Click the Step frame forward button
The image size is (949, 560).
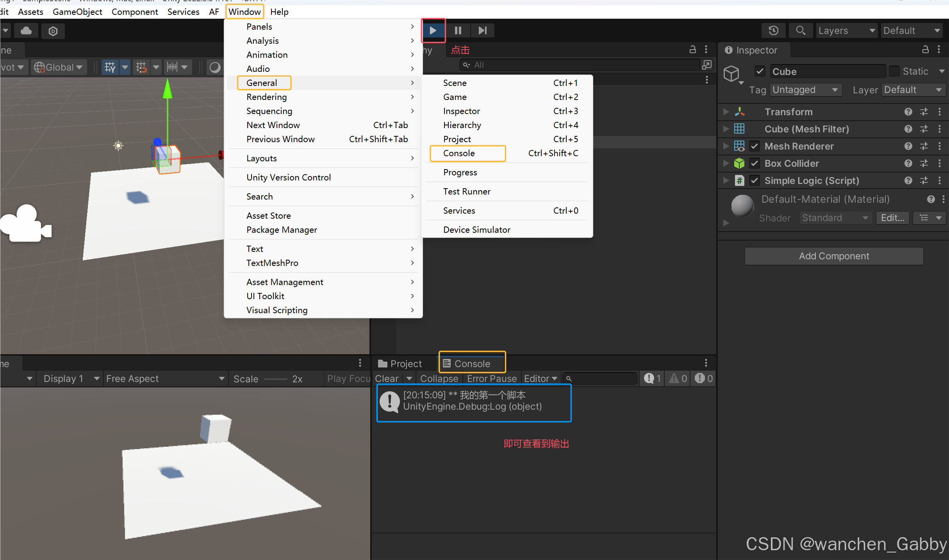483,30
